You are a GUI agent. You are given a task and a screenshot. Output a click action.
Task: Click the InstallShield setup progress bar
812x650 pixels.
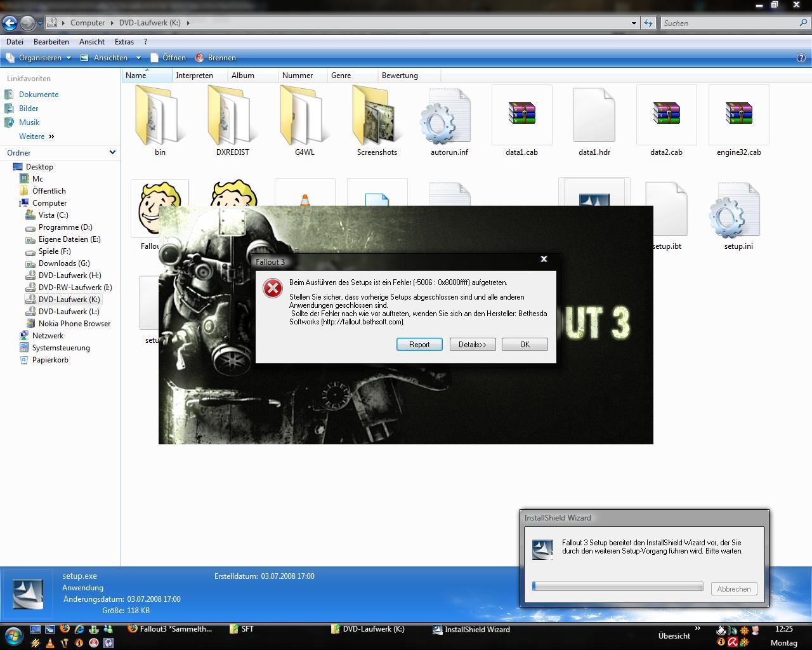pos(618,587)
